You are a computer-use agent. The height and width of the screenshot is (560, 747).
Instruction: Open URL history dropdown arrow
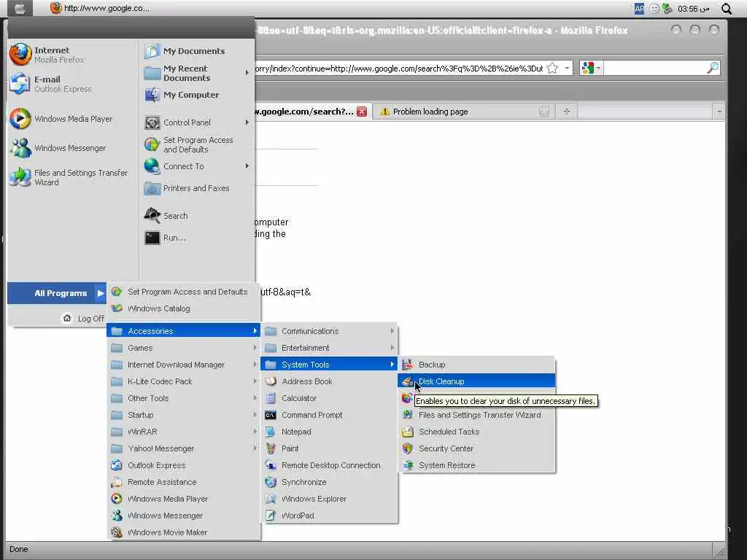(567, 68)
